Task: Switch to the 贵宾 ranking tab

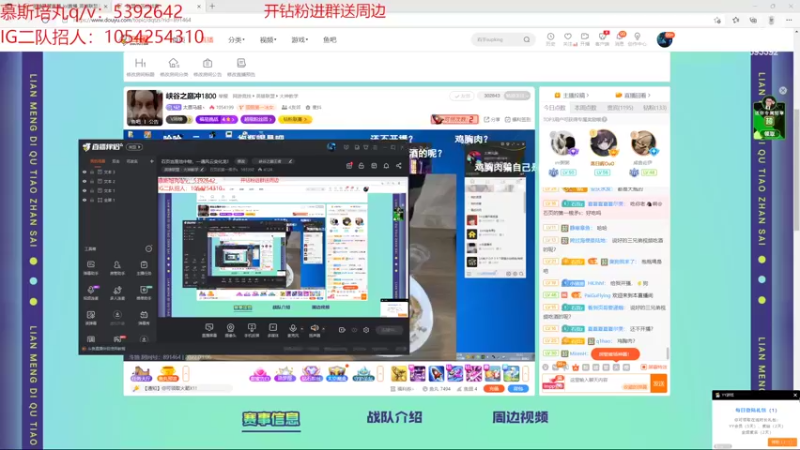Action: coord(620,108)
